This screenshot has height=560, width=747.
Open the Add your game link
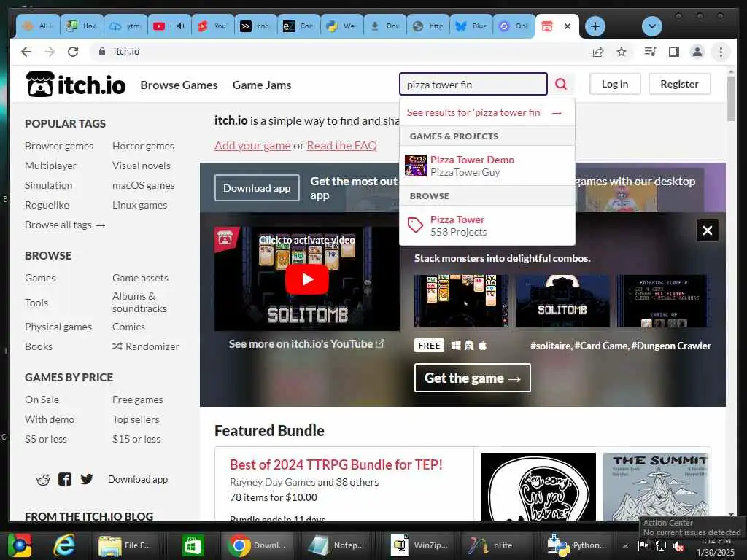click(x=252, y=146)
